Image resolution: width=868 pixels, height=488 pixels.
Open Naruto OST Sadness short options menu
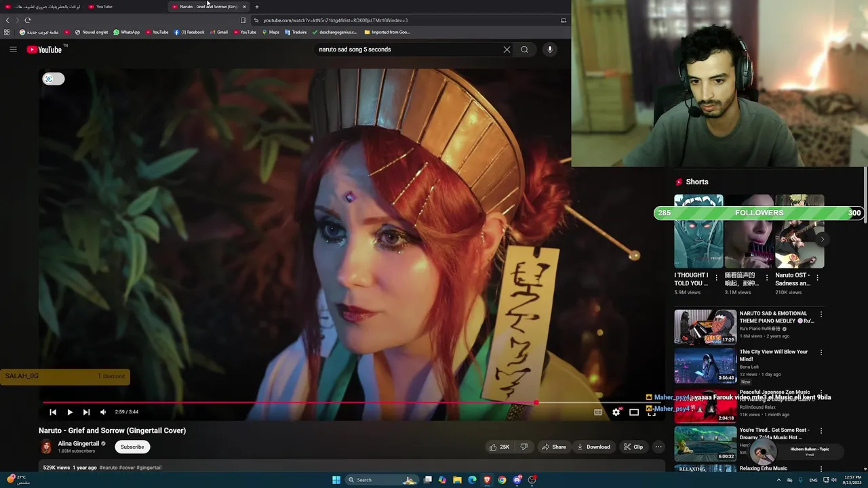[x=817, y=278]
